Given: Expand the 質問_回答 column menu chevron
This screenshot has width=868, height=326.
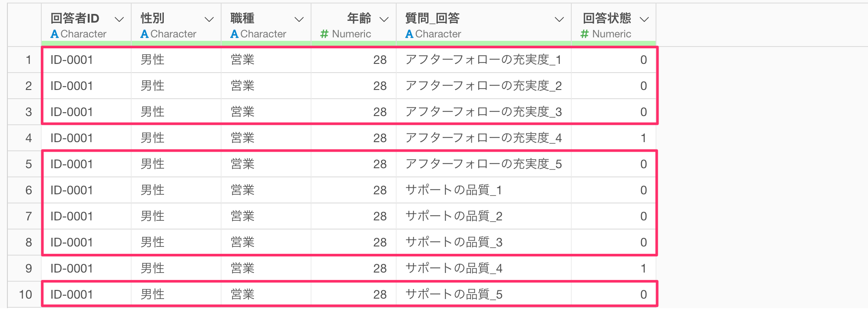Looking at the screenshot, I should coord(560,19).
